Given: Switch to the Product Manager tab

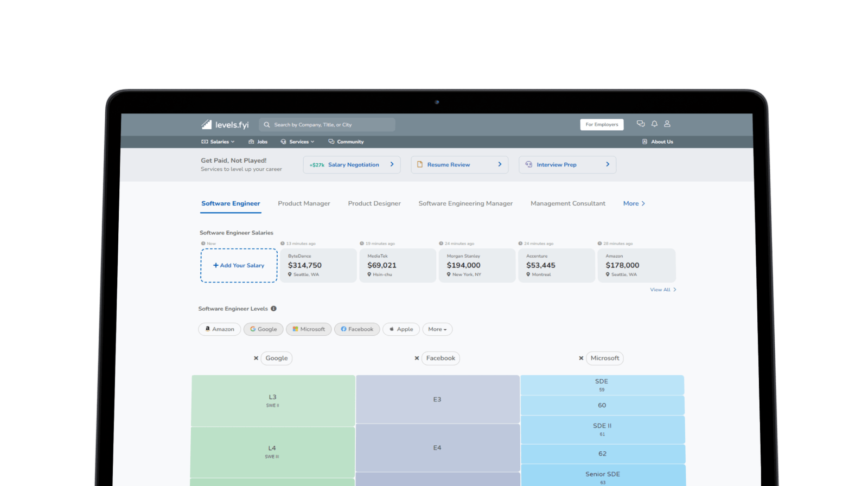Looking at the screenshot, I should pos(304,203).
